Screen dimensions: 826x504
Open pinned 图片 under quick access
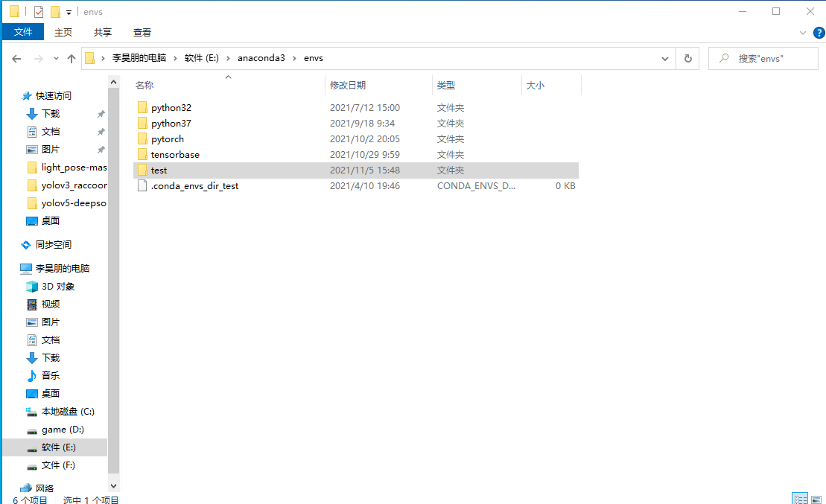tap(51, 150)
